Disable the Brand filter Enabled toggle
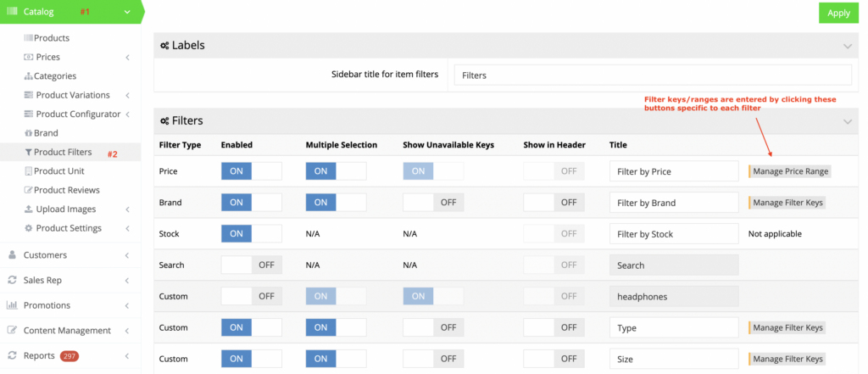The width and height of the screenshot is (868, 374). point(251,203)
